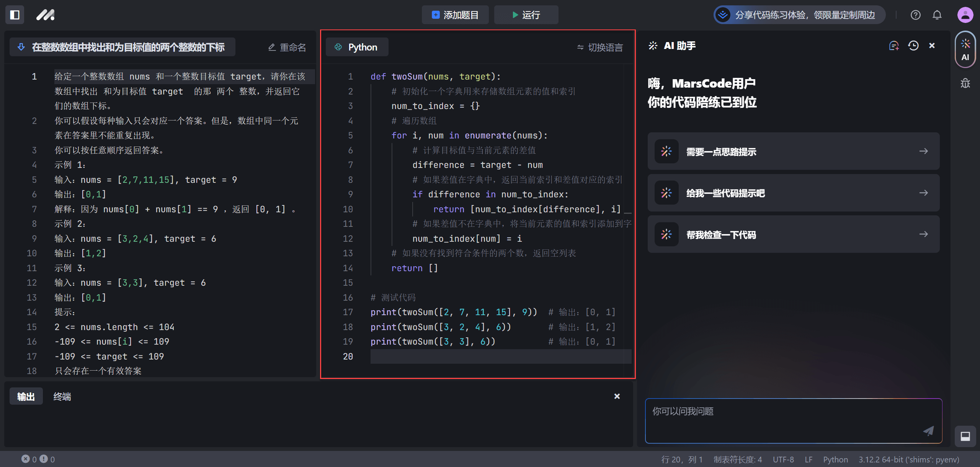Open the 切换语言 language switcher
The width and height of the screenshot is (980, 467).
600,47
